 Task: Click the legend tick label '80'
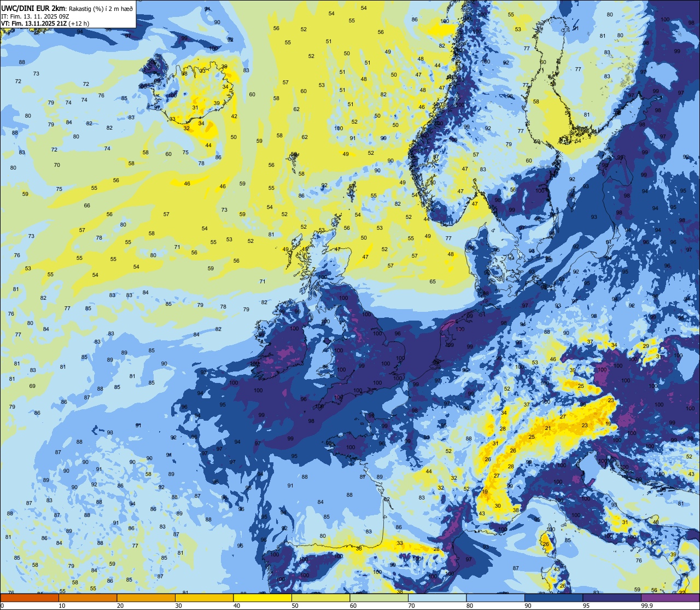[x=470, y=606]
